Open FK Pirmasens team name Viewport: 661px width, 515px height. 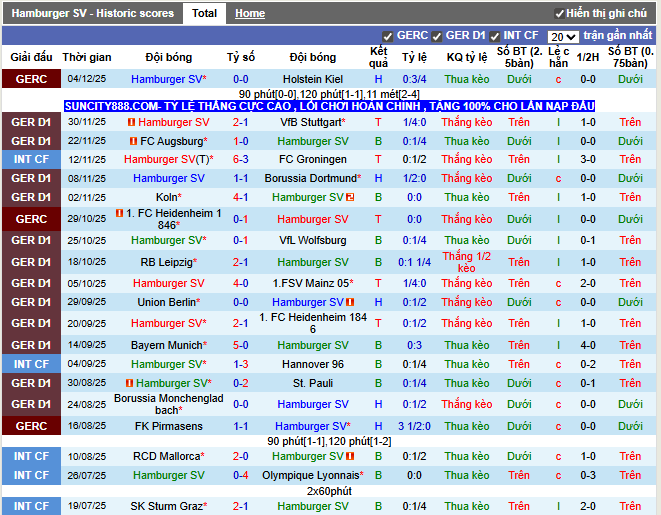pos(169,426)
